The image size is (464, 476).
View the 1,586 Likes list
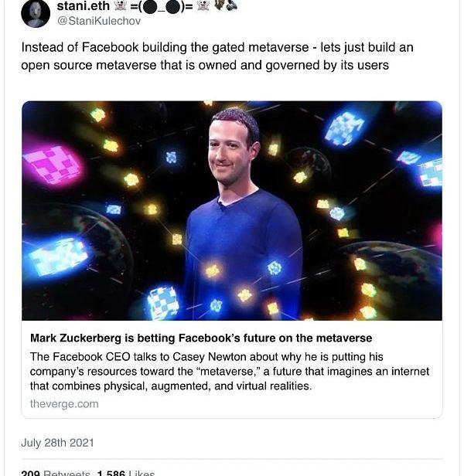(x=125, y=472)
